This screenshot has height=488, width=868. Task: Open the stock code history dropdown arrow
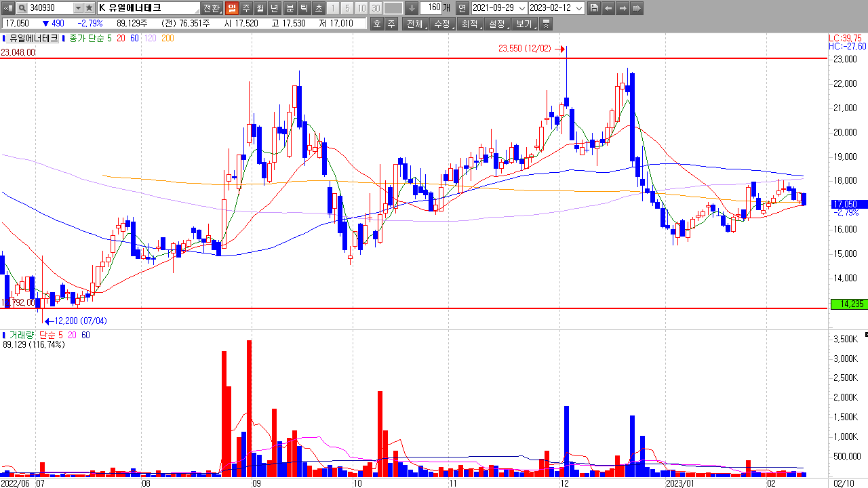click(x=77, y=8)
